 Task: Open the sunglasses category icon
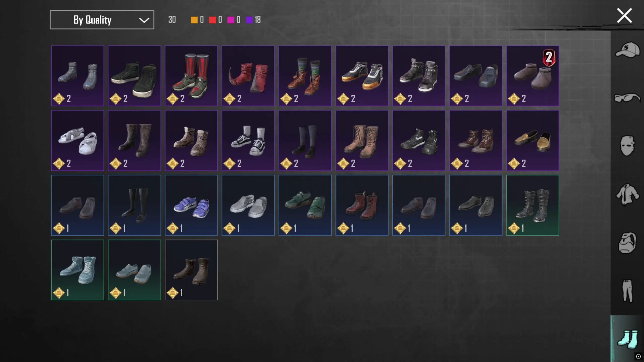[627, 98]
